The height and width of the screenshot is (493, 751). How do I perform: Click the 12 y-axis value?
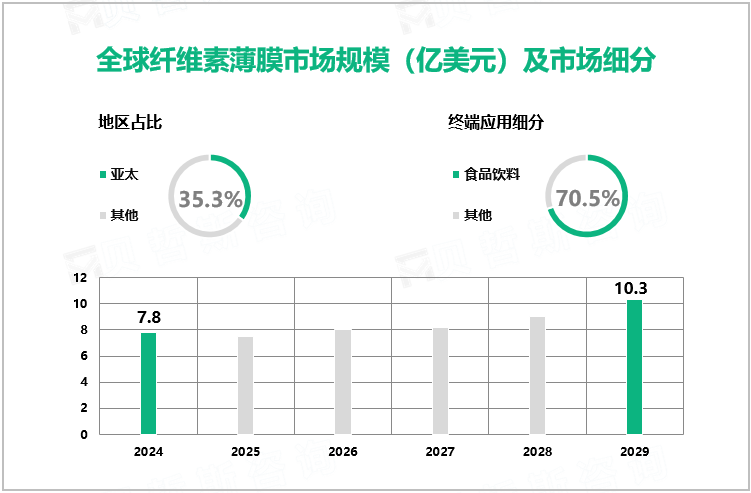pyautogui.click(x=80, y=278)
